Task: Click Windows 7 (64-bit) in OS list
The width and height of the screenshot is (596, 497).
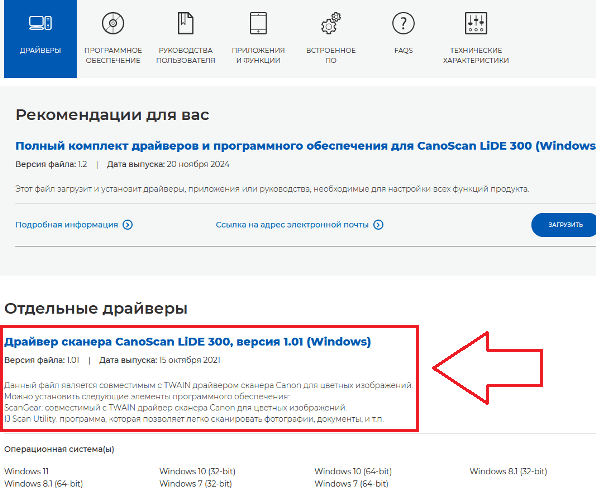Action: coord(351,484)
